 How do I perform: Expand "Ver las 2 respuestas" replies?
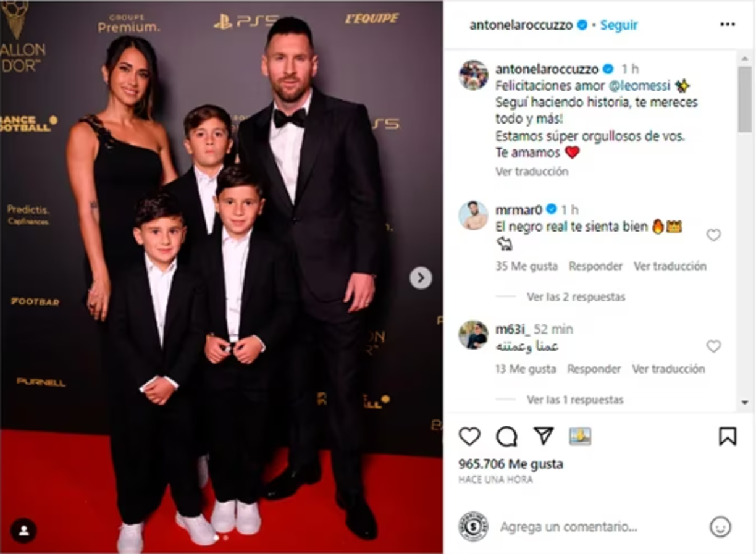(x=576, y=297)
